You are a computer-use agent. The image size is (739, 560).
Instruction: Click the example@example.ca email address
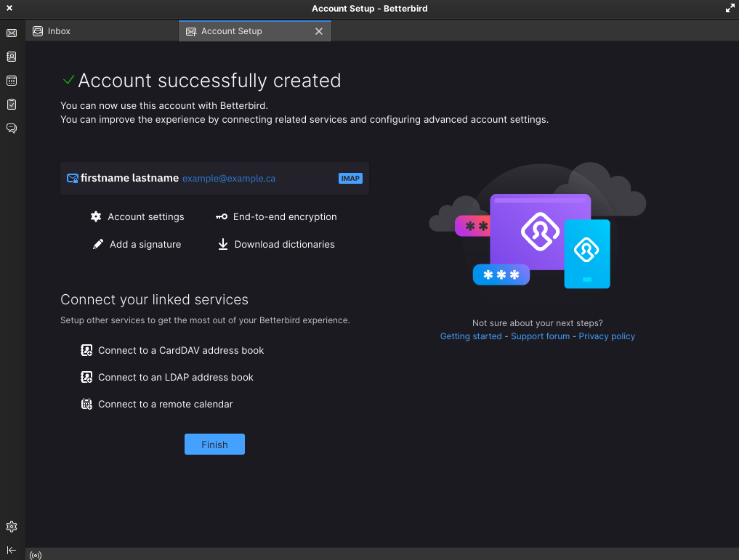229,179
